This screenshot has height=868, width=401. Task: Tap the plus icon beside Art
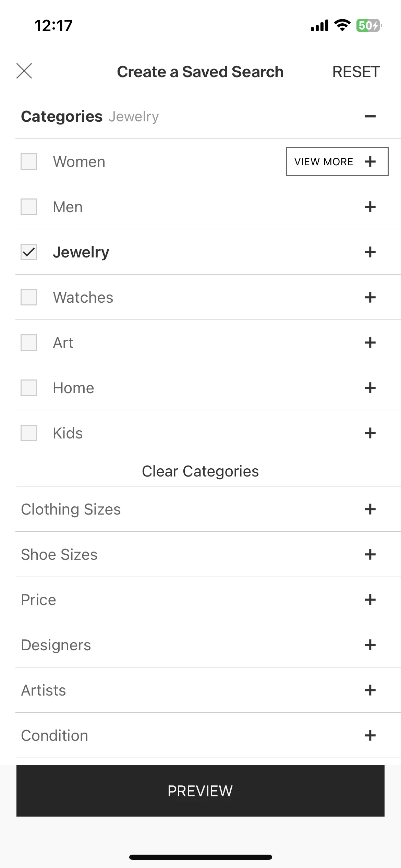click(370, 342)
